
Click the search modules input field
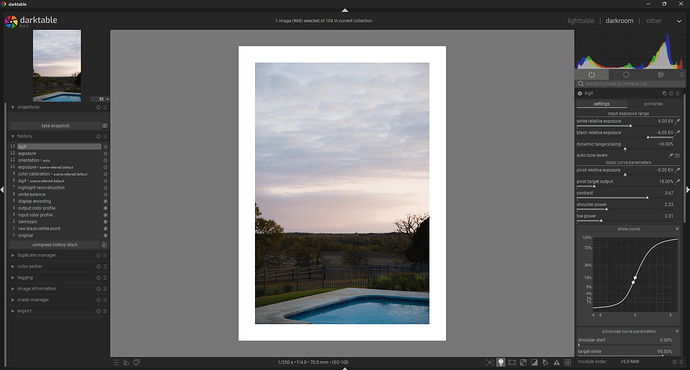(630, 84)
